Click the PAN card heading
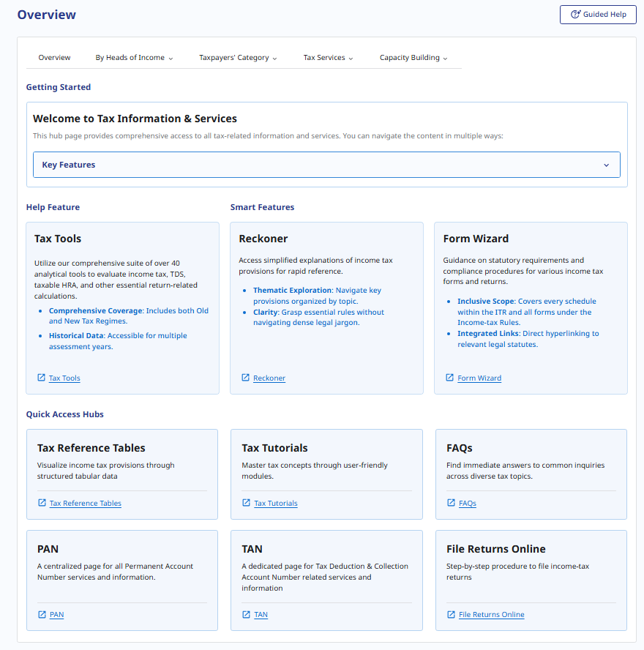 pos(48,549)
